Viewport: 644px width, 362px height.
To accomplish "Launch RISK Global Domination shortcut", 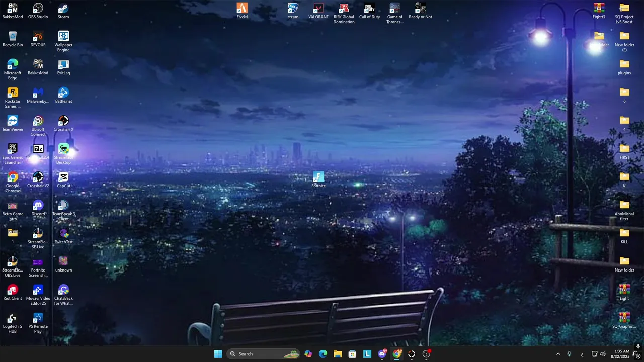I will tap(344, 14).
